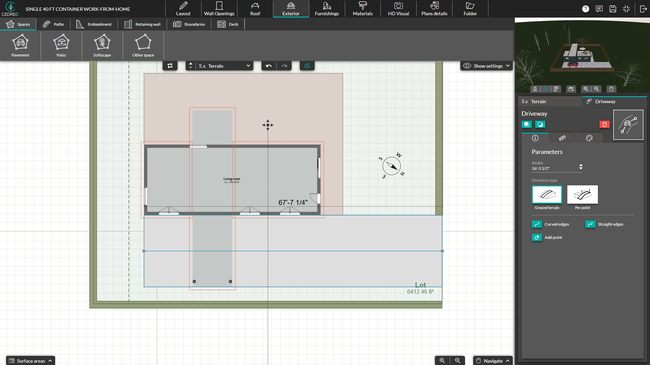Screen dimensions: 650x365
Task: Delete the driveway with red button
Action: (x=604, y=124)
